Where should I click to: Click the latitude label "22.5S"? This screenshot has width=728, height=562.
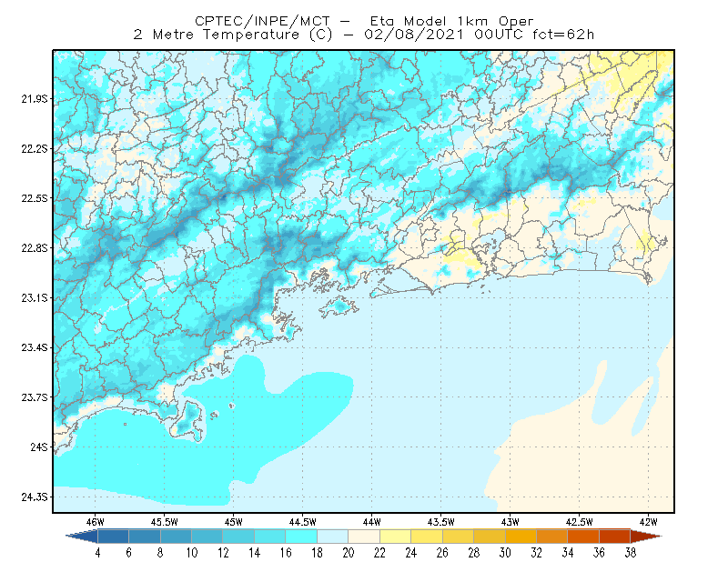point(35,198)
